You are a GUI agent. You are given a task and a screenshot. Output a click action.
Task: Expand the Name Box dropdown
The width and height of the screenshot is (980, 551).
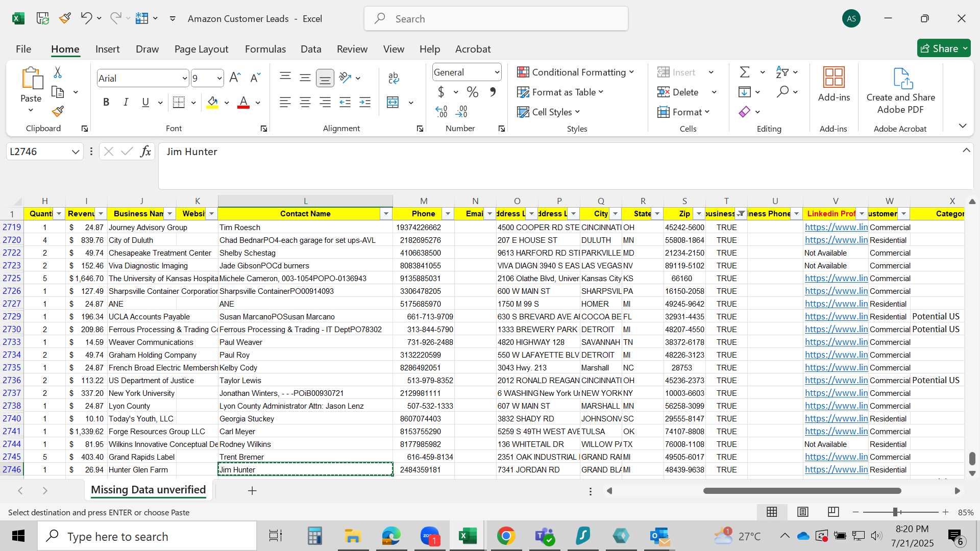tap(76, 152)
